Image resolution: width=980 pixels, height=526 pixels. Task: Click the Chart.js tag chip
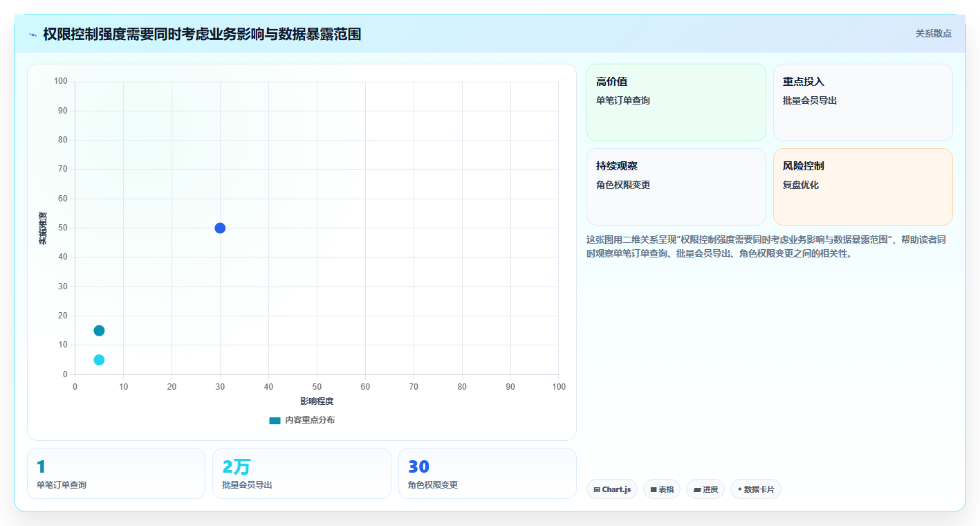[612, 489]
